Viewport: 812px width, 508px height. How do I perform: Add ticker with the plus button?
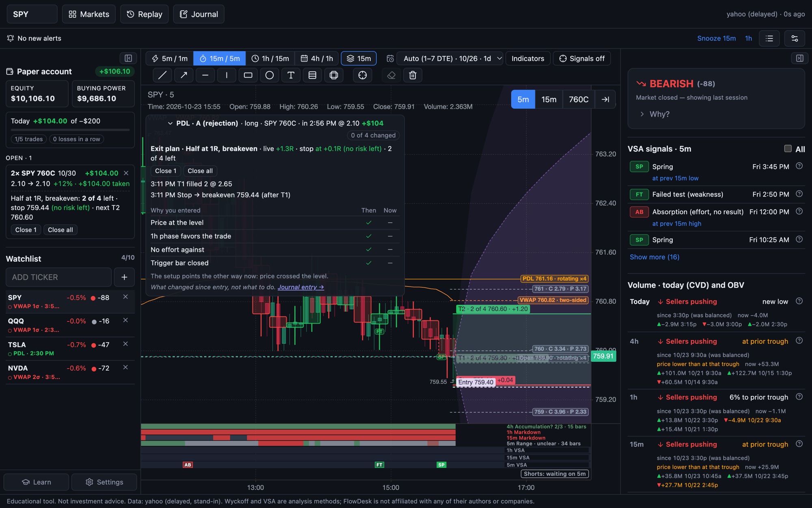[x=124, y=277]
